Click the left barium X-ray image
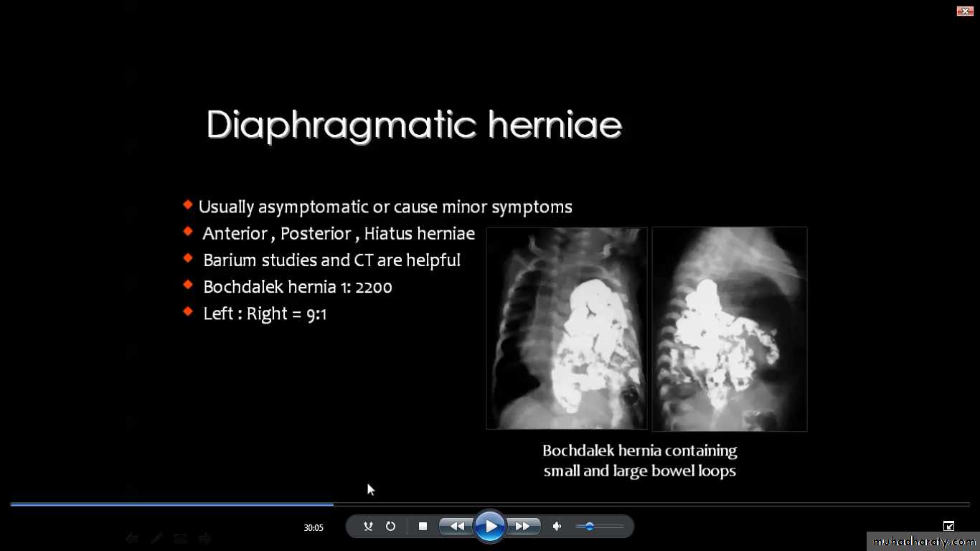The image size is (980, 551). [567, 329]
